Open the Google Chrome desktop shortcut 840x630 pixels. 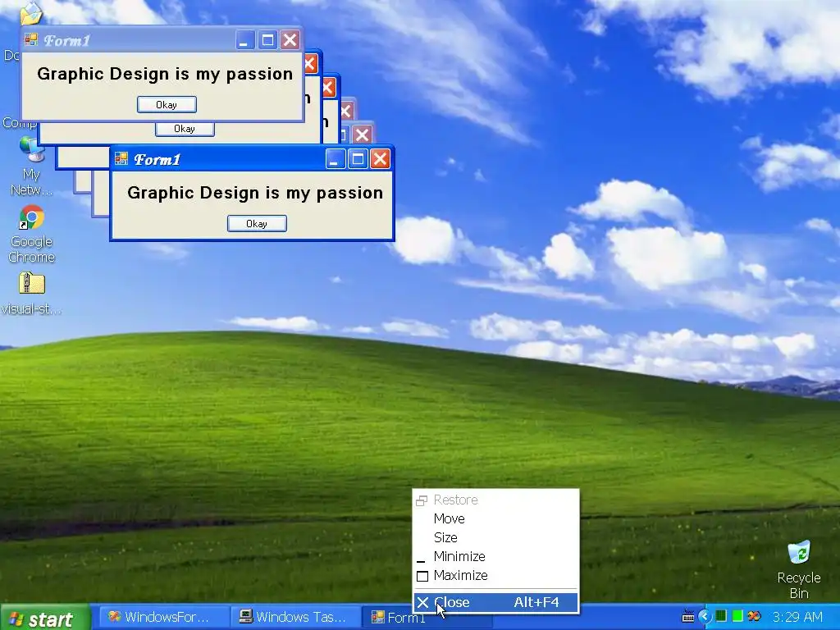[x=32, y=234]
